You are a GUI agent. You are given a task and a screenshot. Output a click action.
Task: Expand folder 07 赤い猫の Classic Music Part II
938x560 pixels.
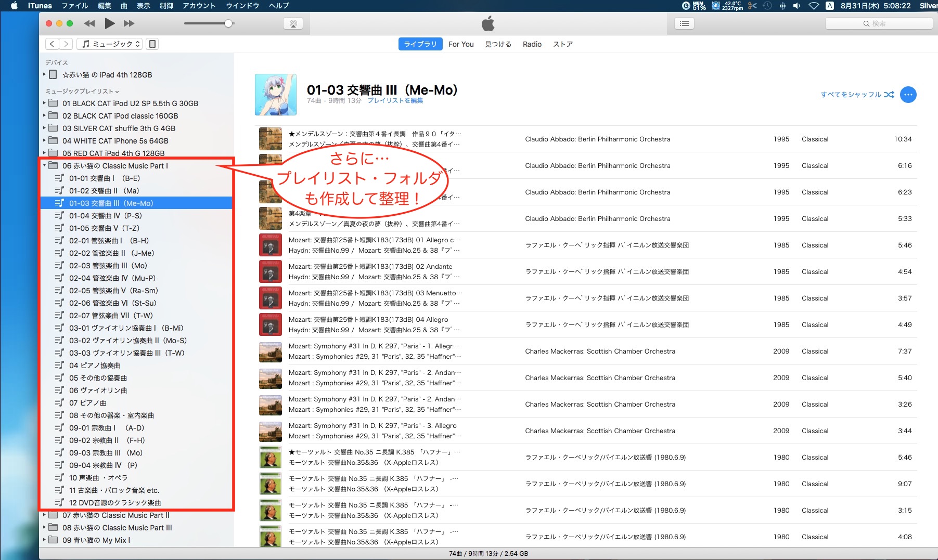(44, 515)
